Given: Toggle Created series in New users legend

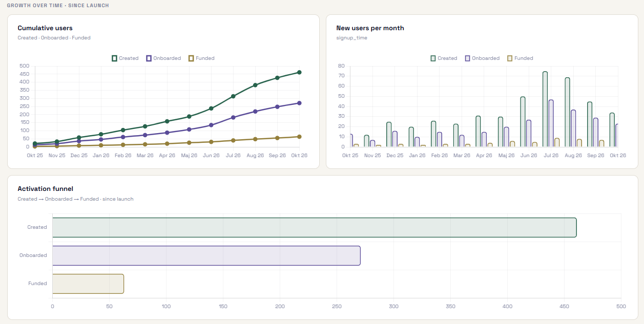Looking at the screenshot, I should tap(444, 58).
